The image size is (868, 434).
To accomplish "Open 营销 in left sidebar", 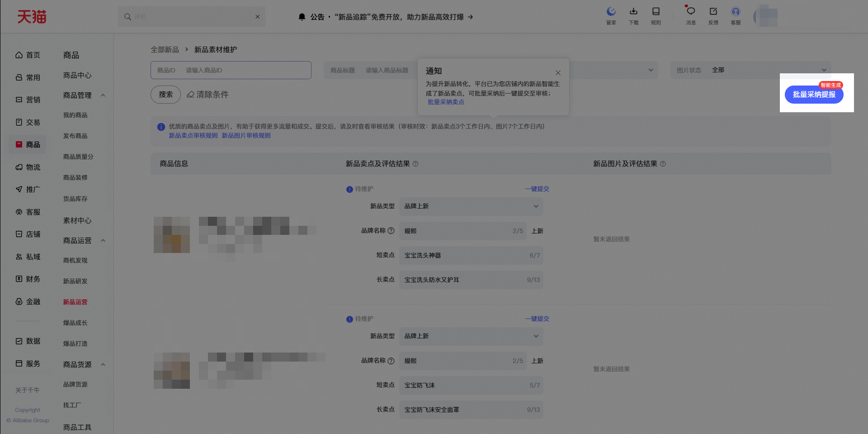I will (x=28, y=100).
